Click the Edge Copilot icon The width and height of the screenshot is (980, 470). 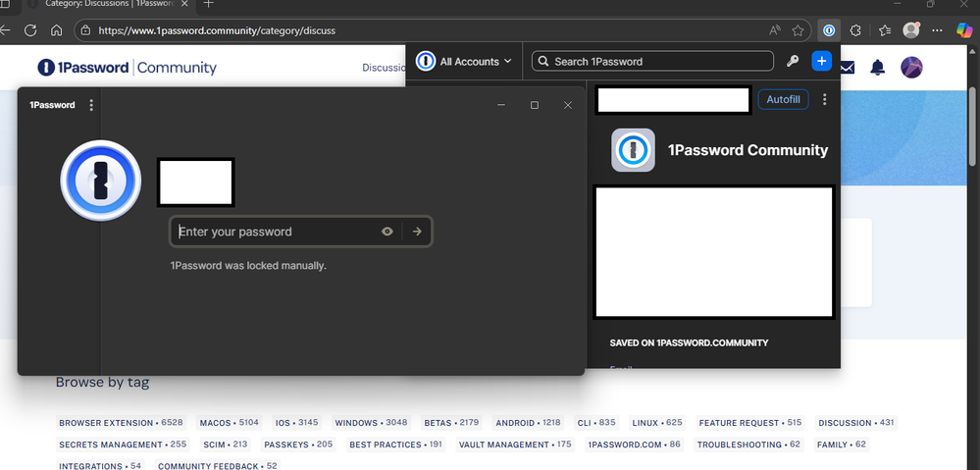964,30
